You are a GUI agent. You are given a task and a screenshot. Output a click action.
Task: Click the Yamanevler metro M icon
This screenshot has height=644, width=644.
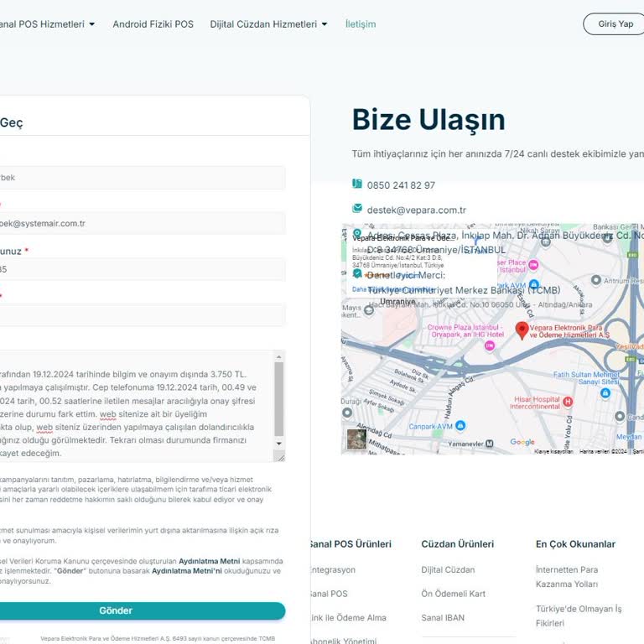pyautogui.click(x=489, y=444)
